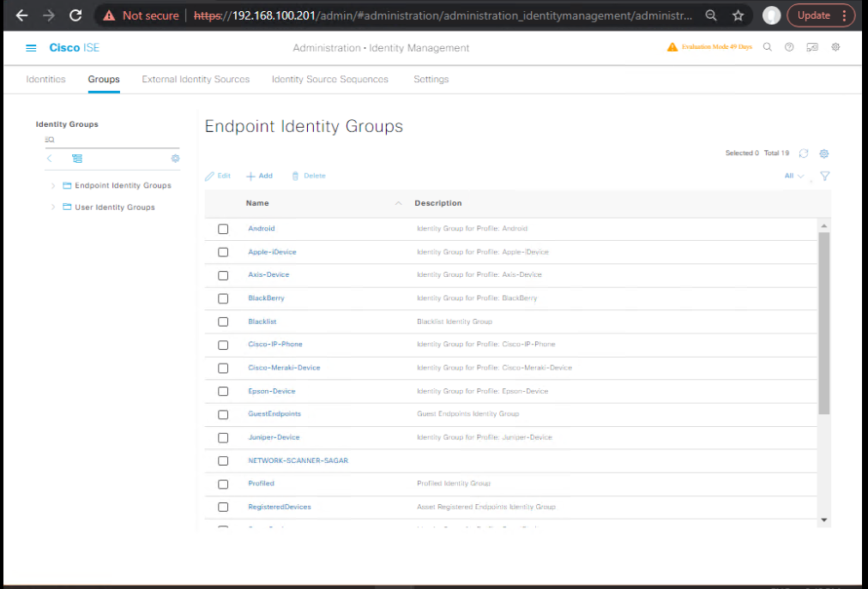Viewport: 868px width, 589px height.
Task: Open the Epson-Device group link
Action: coord(272,391)
